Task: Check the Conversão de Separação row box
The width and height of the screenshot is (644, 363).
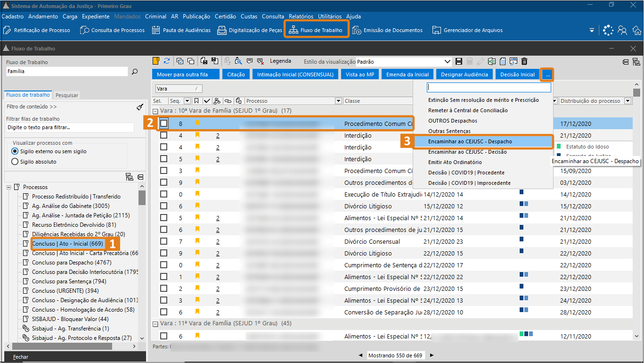Action: (x=163, y=312)
